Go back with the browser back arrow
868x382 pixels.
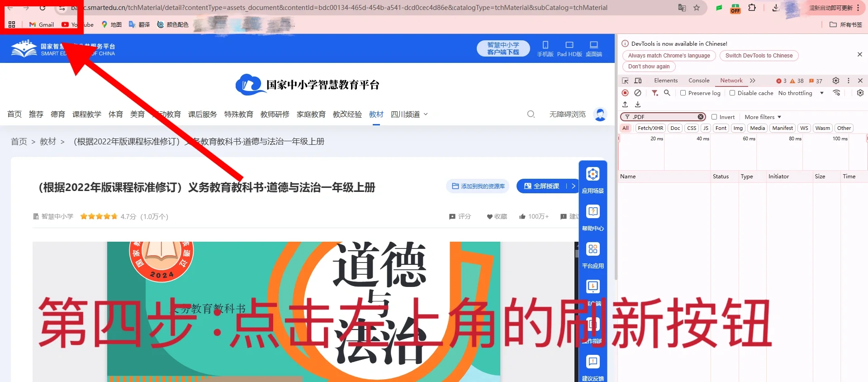point(10,8)
